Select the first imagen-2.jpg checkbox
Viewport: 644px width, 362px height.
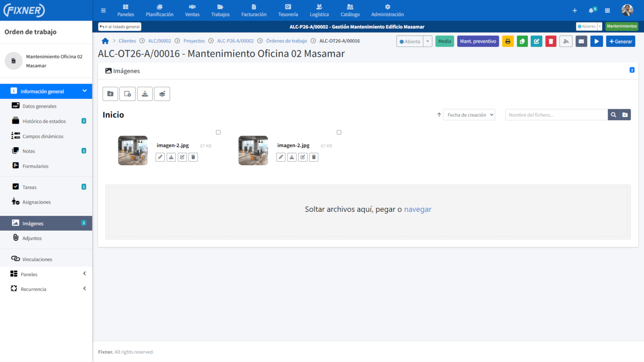218,132
